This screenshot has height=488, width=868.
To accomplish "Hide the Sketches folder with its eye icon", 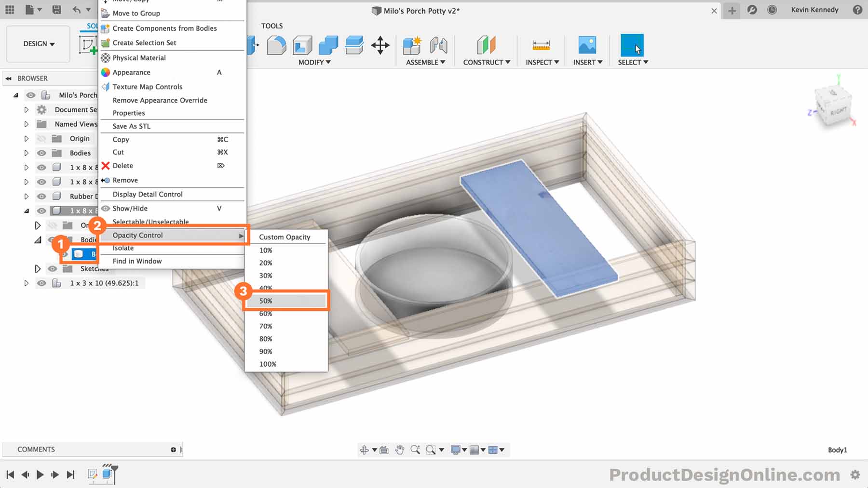I will pos(52,268).
